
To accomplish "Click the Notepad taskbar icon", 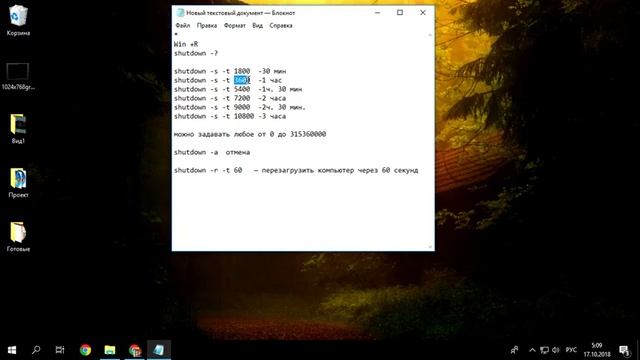I will [x=159, y=350].
